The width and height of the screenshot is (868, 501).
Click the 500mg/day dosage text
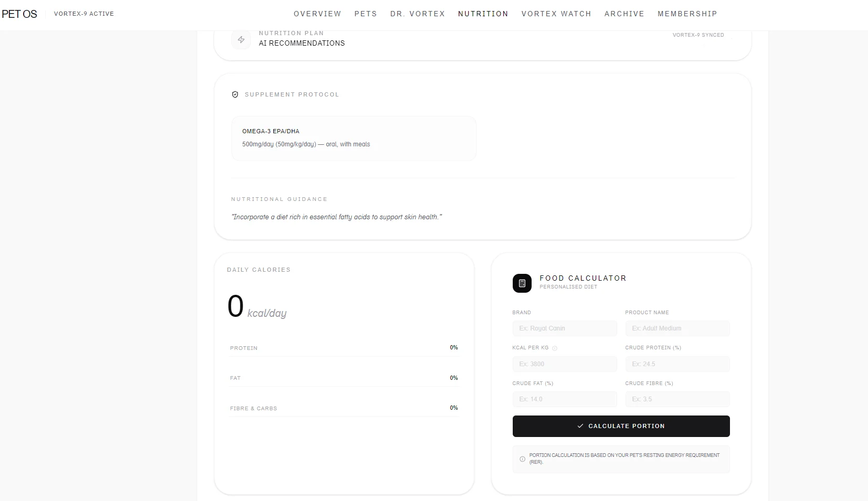click(x=306, y=144)
